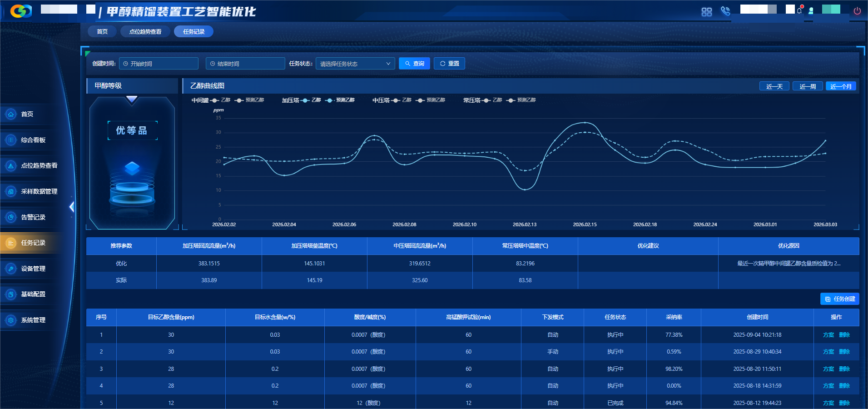Click the red power logout icon

(x=857, y=11)
